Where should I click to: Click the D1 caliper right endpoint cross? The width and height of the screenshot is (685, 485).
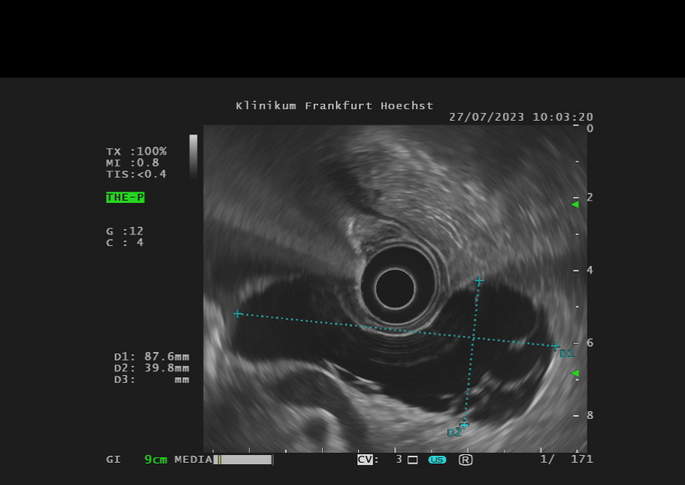tap(556, 346)
